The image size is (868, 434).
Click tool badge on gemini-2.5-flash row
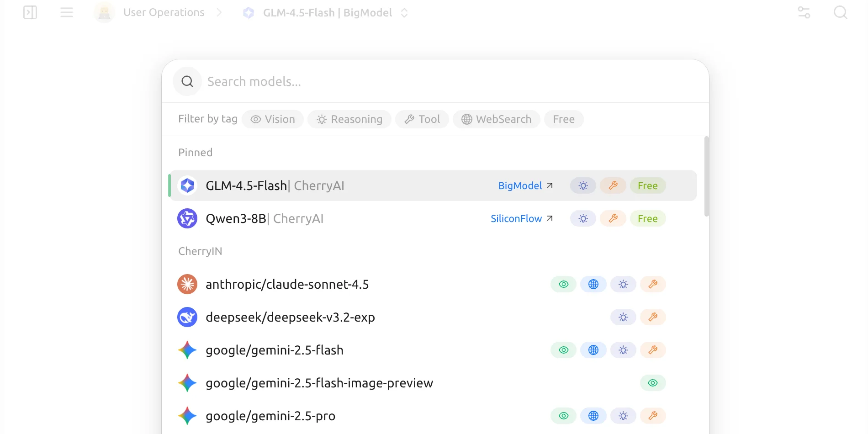tap(653, 350)
